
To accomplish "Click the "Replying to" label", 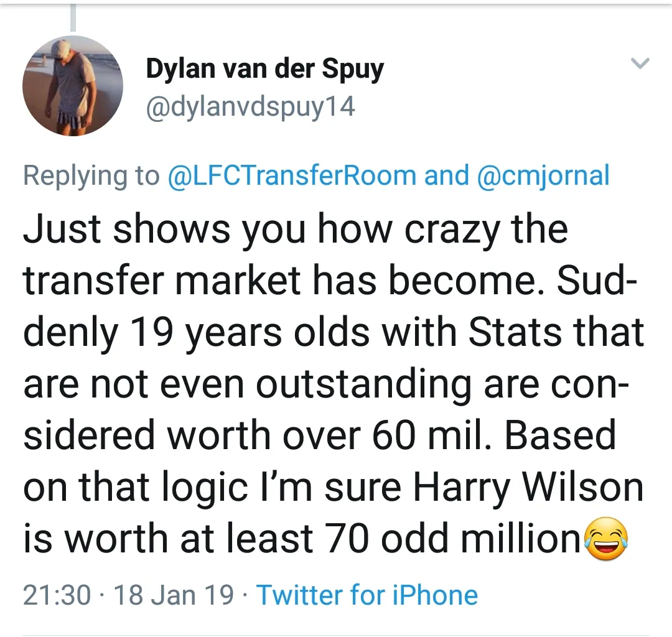I will [x=91, y=175].
